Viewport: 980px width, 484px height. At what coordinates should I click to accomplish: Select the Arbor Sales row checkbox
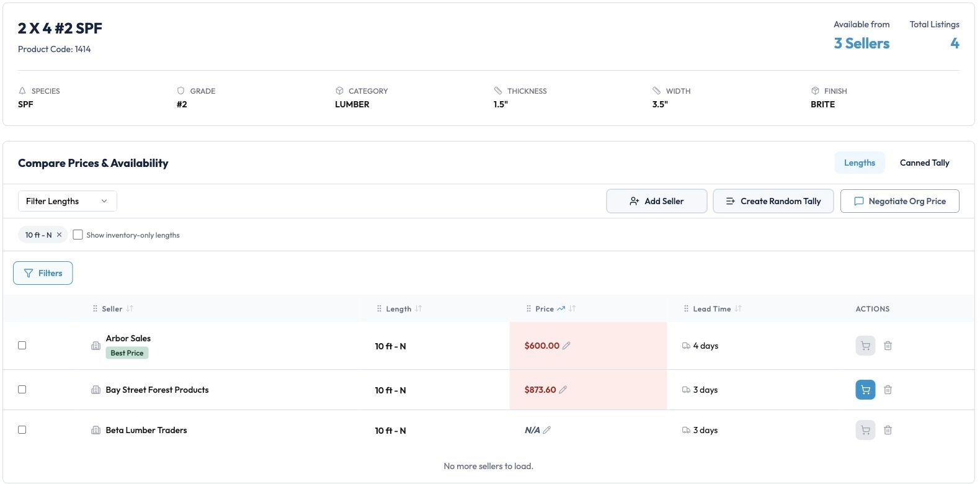pos(22,346)
